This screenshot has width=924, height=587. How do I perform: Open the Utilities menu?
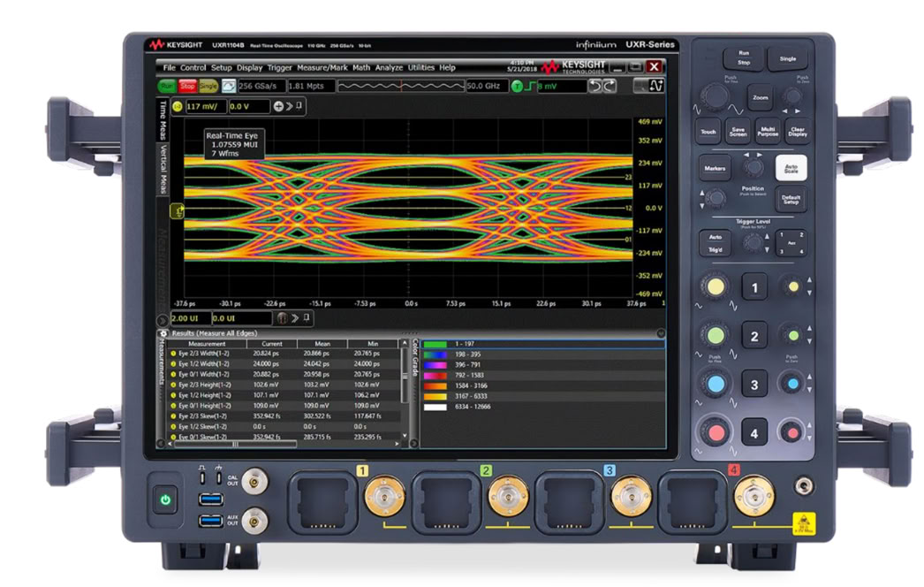point(421,68)
